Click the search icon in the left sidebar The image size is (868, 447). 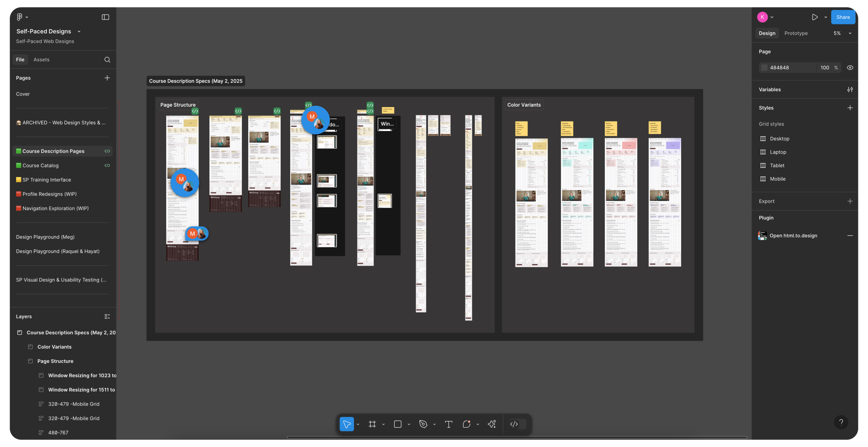pyautogui.click(x=107, y=60)
